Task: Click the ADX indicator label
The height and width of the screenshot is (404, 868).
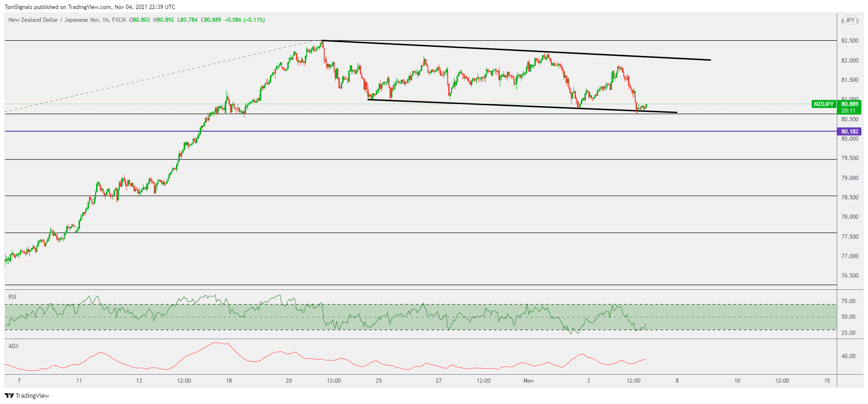Action: (14, 346)
